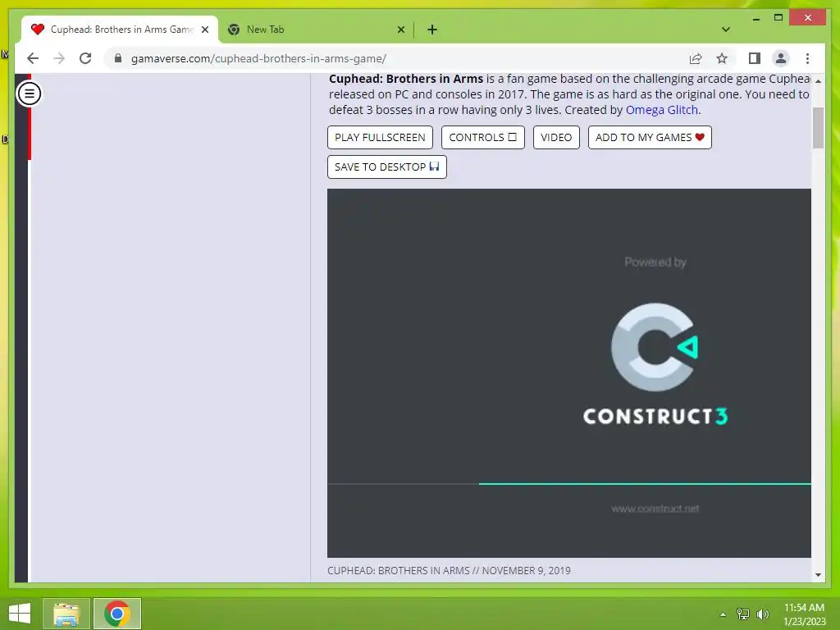Viewport: 840px width, 630px height.
Task: Maximize the Chrome window
Action: (x=778, y=18)
